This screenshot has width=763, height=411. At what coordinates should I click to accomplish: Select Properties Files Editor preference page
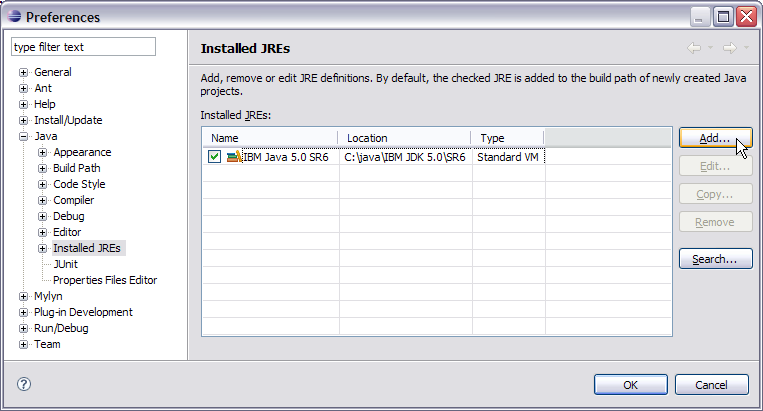pos(104,280)
